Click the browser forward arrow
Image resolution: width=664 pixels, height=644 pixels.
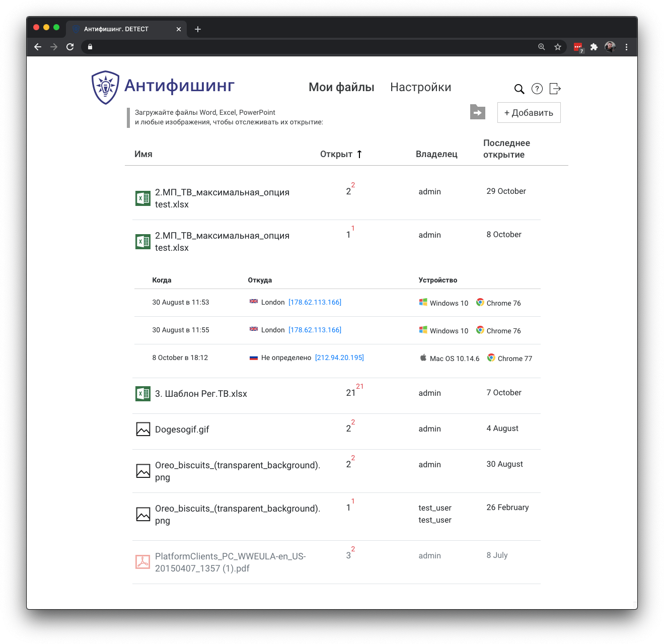coord(54,47)
